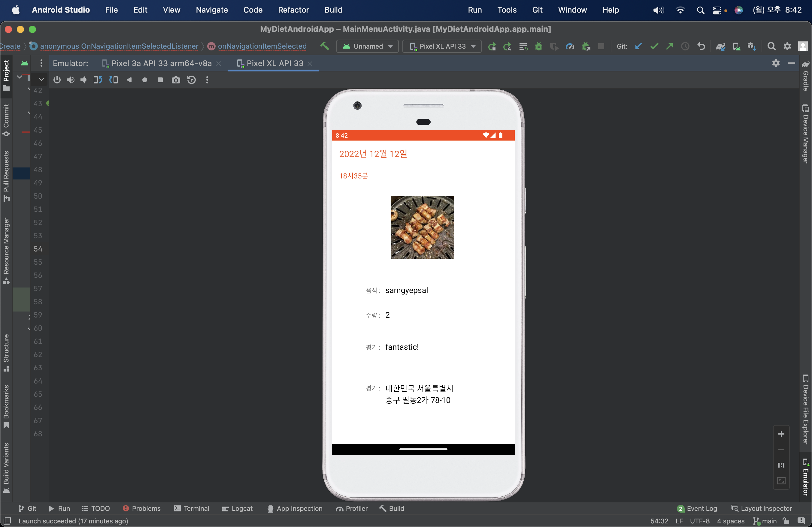Debug the app with the bug icon
This screenshot has width=812, height=527.
pos(538,46)
